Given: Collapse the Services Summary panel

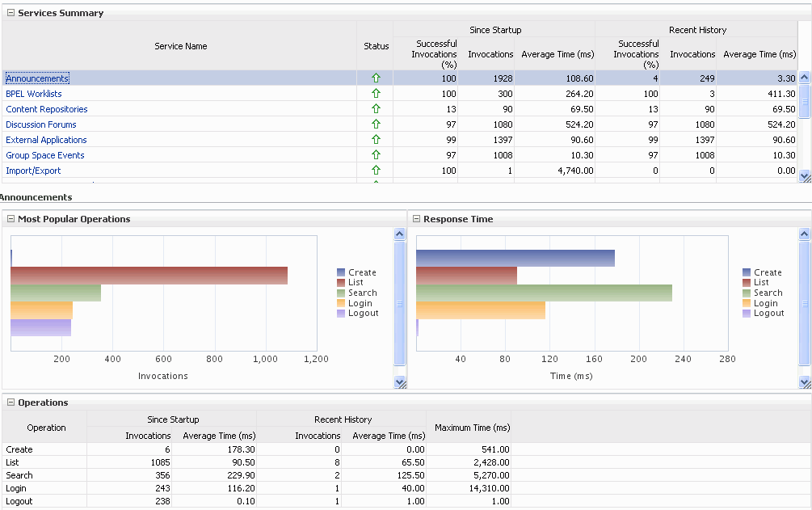Looking at the screenshot, I should point(10,12).
